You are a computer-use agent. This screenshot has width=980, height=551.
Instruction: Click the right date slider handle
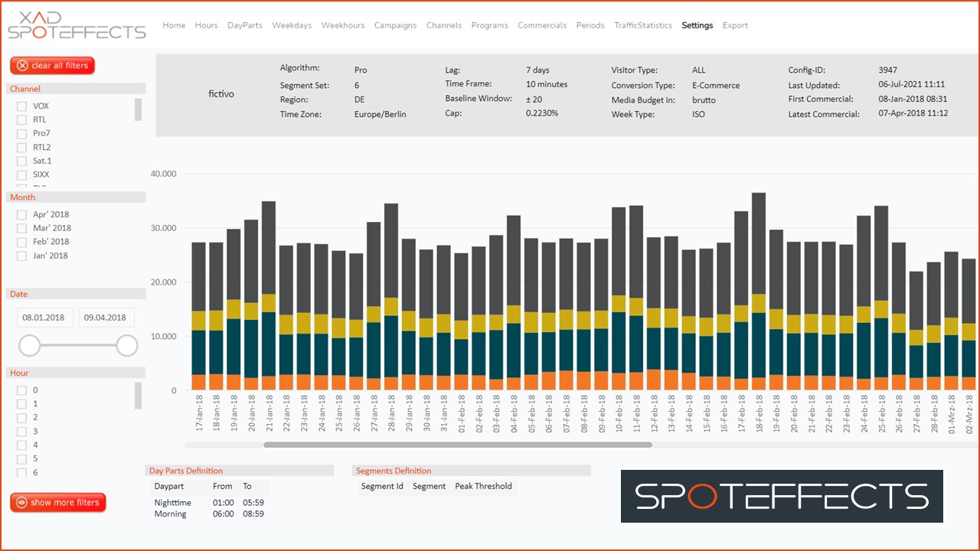click(127, 346)
